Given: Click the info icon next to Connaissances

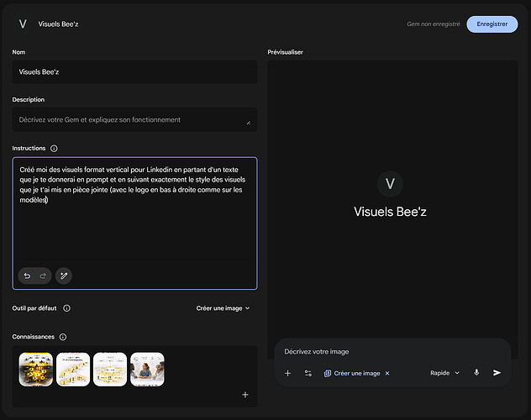Looking at the screenshot, I should pos(63,337).
